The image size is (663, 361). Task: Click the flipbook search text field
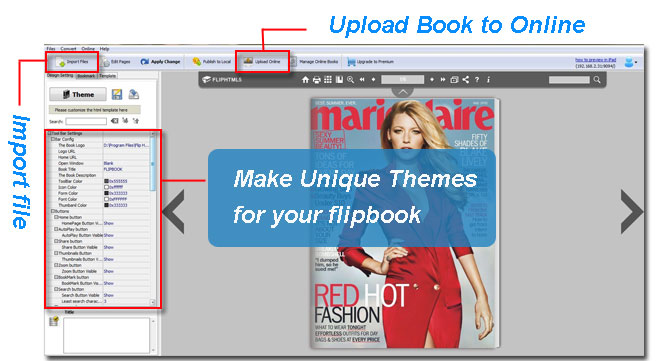pyautogui.click(x=569, y=79)
